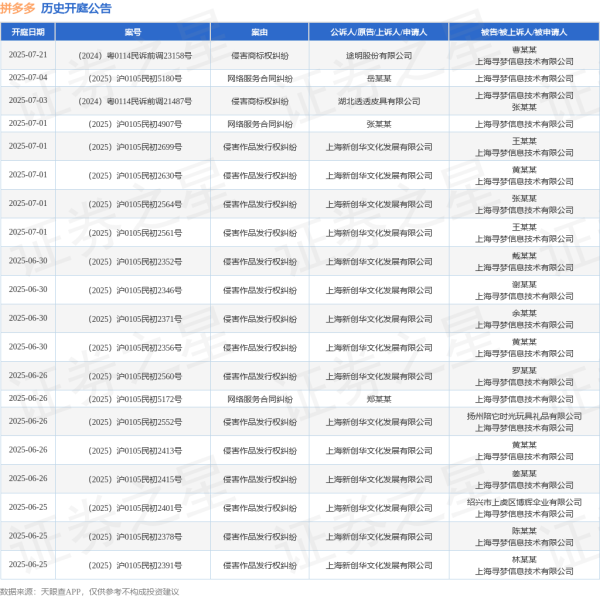Click case number (2025)沪0105民初2561号

135,233
